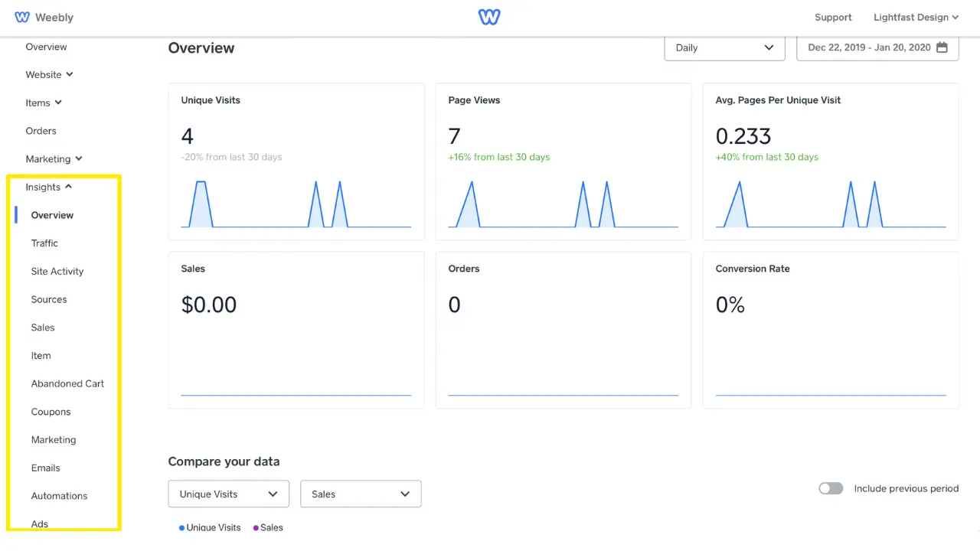Image resolution: width=980 pixels, height=551 pixels.
Task: Open Automations insights page
Action: tap(59, 496)
